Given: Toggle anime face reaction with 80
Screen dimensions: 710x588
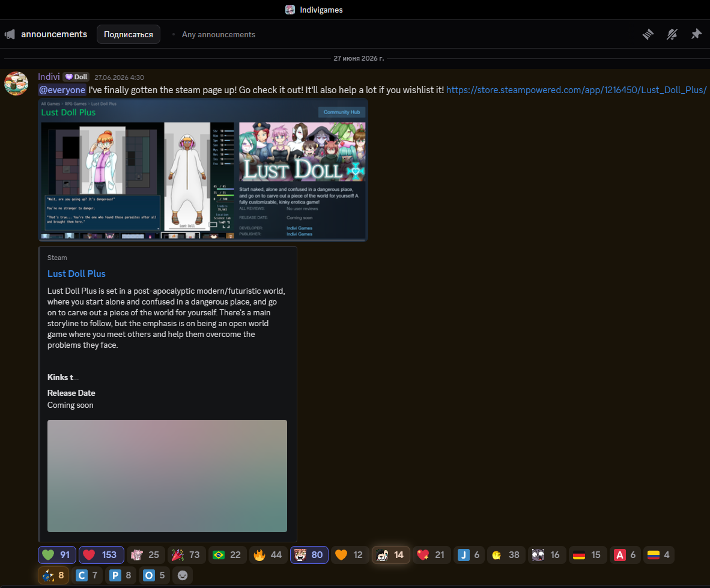Looking at the screenshot, I should 309,555.
